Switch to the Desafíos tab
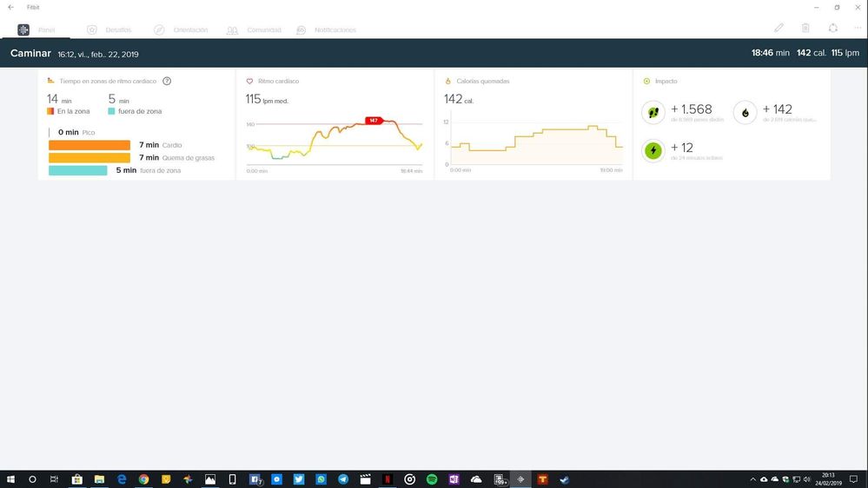 tap(109, 30)
